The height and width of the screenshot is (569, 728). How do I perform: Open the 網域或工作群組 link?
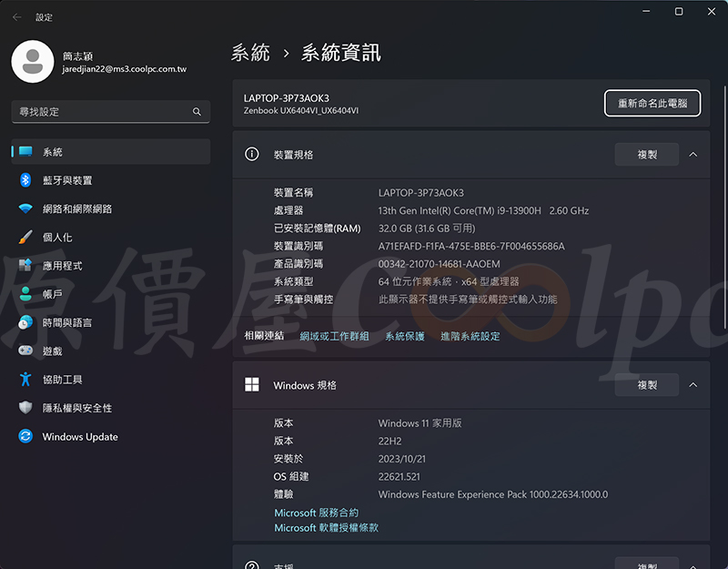coord(334,336)
